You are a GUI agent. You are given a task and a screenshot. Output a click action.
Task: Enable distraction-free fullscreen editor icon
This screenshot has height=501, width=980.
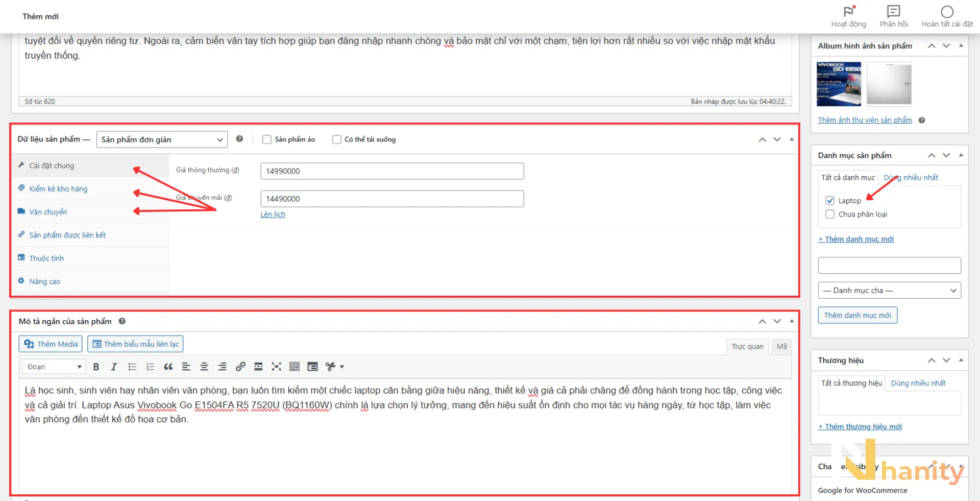tap(277, 367)
